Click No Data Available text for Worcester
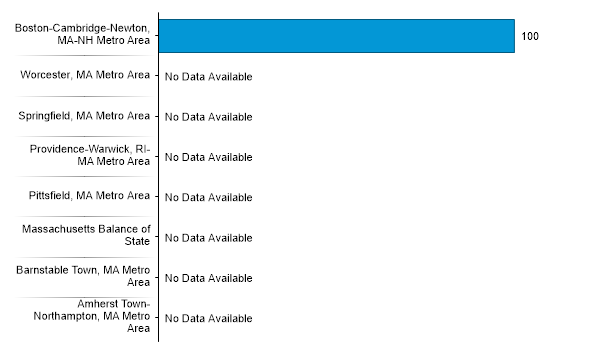 [209, 77]
